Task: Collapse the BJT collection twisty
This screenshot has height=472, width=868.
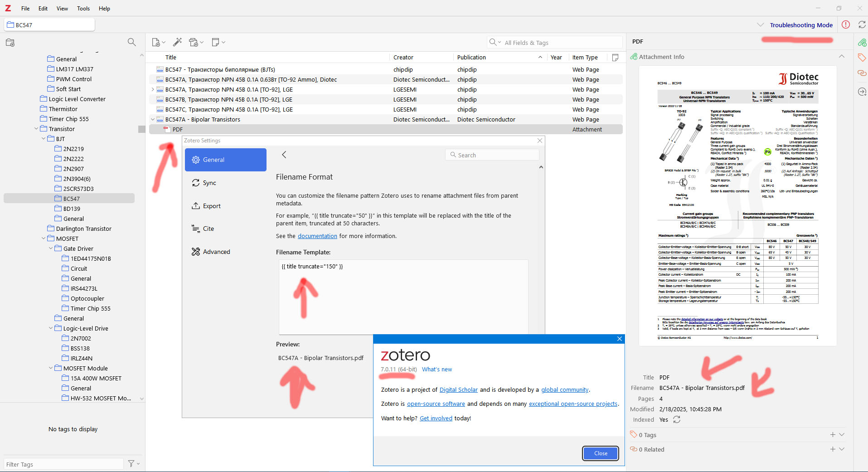Action: coord(44,139)
